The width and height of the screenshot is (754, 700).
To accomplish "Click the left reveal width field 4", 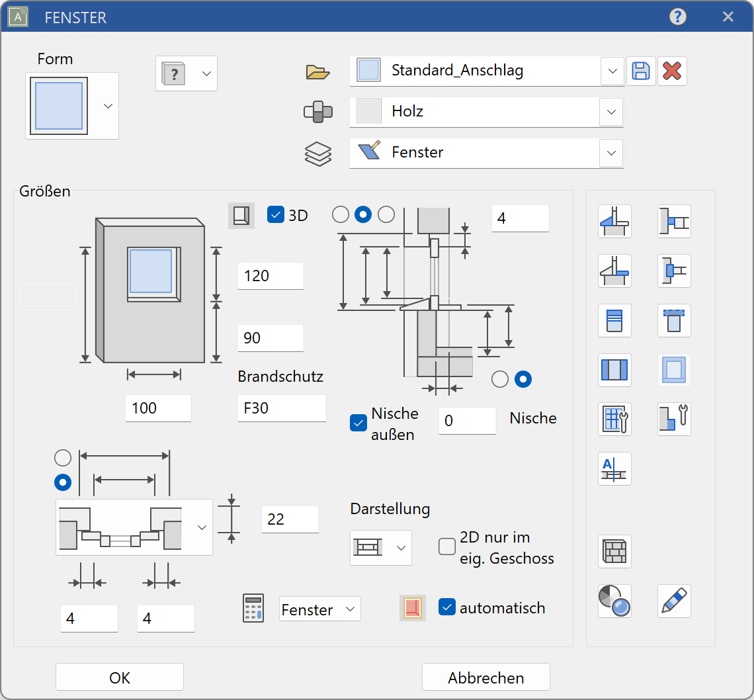I will point(89,618).
